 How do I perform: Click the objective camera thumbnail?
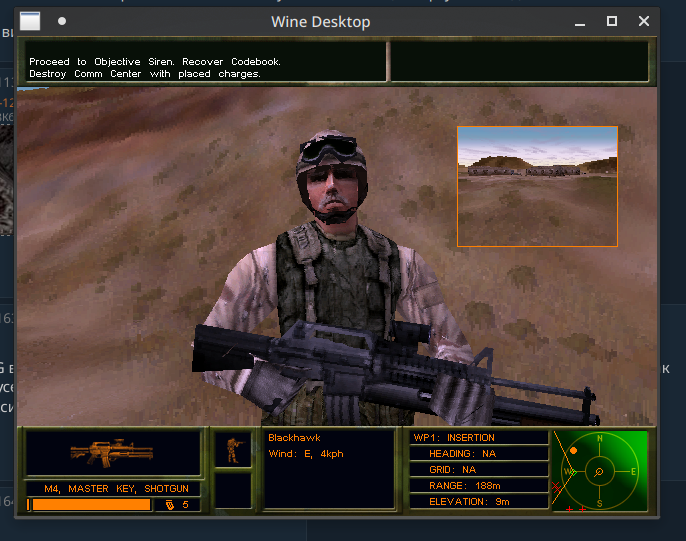coord(537,186)
